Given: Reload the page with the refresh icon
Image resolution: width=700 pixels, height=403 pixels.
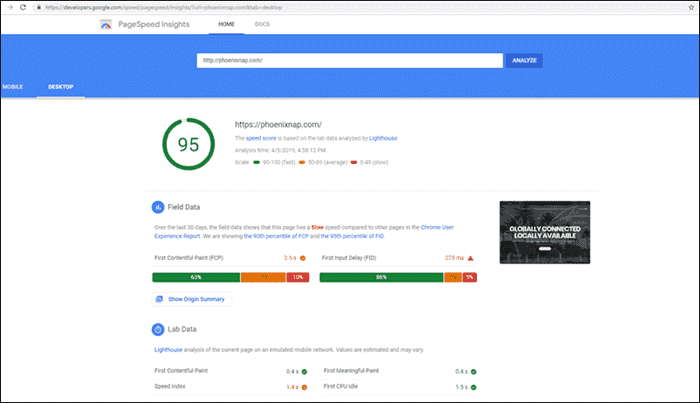Looking at the screenshot, I should click(x=23, y=7).
